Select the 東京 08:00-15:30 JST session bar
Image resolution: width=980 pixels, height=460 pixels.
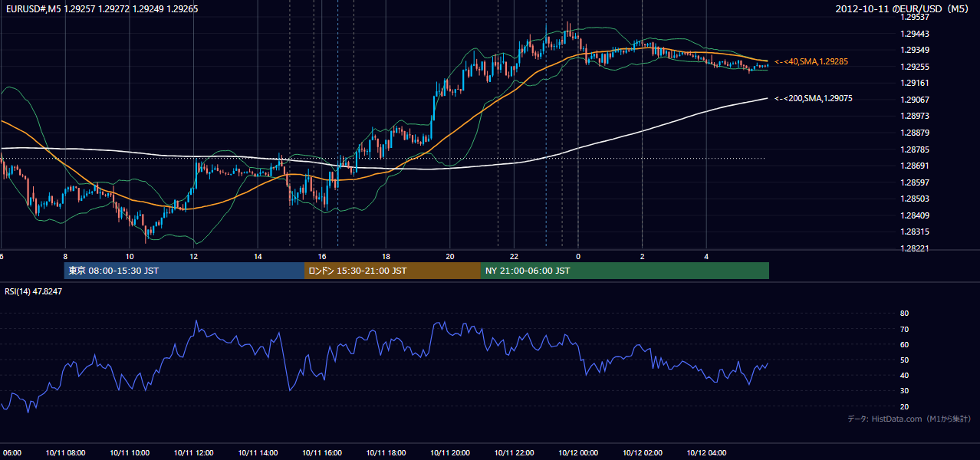pyautogui.click(x=184, y=271)
